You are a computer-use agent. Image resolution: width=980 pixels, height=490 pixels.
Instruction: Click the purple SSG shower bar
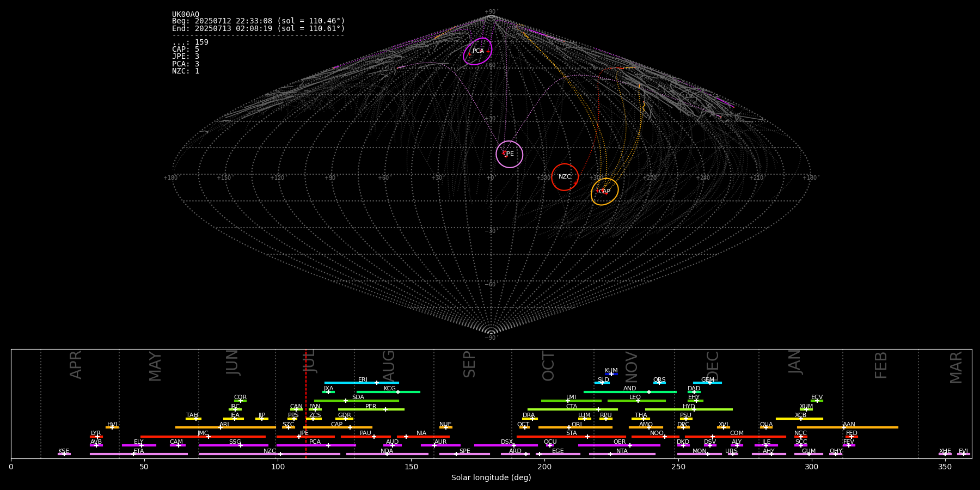coord(234,445)
